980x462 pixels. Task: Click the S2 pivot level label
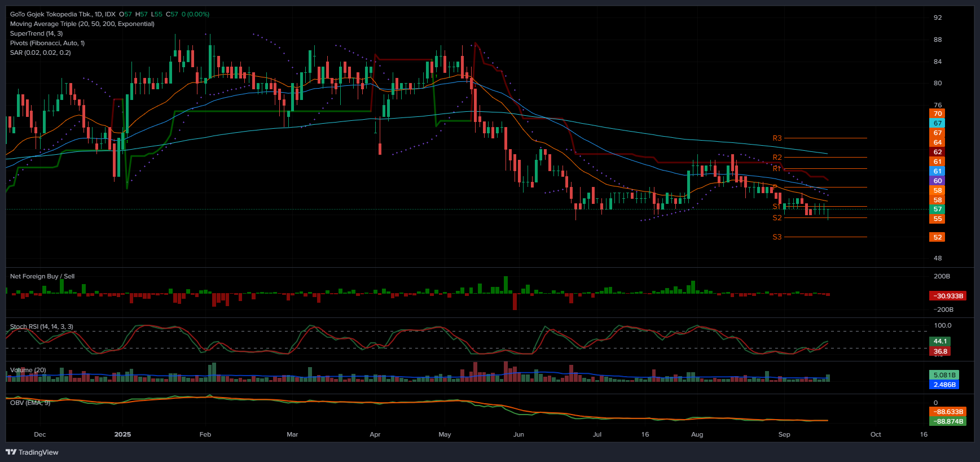(x=777, y=218)
